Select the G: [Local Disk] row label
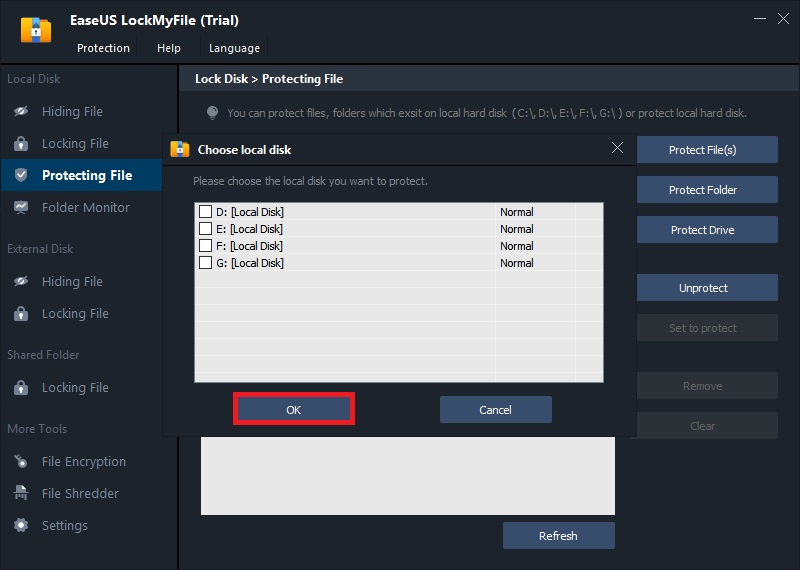The image size is (800, 570). point(250,263)
